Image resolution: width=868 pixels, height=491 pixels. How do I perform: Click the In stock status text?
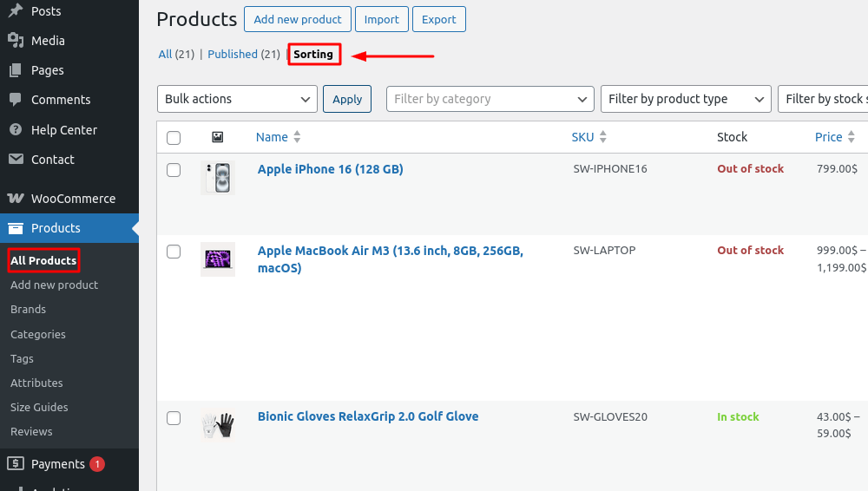(738, 416)
